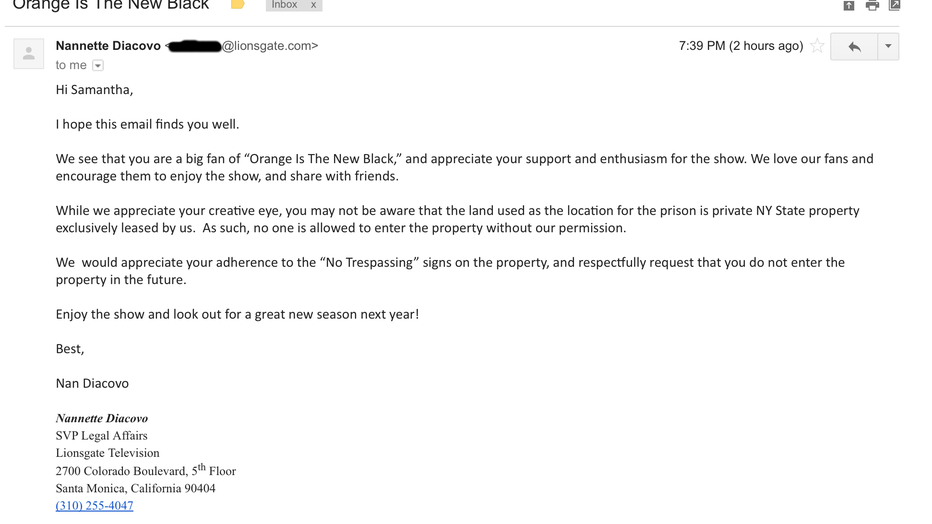
Task: Click the yellow importance marker beside the subject
Action: [238, 5]
